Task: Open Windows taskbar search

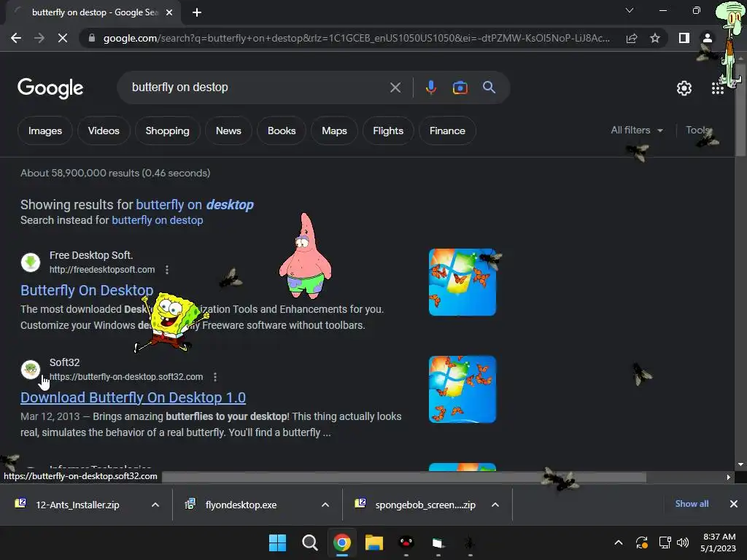Action: [x=309, y=542]
